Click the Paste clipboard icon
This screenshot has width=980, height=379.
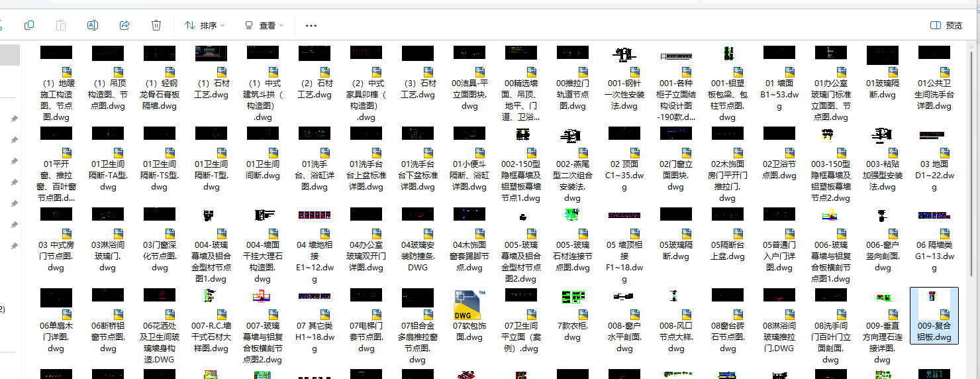pyautogui.click(x=61, y=25)
